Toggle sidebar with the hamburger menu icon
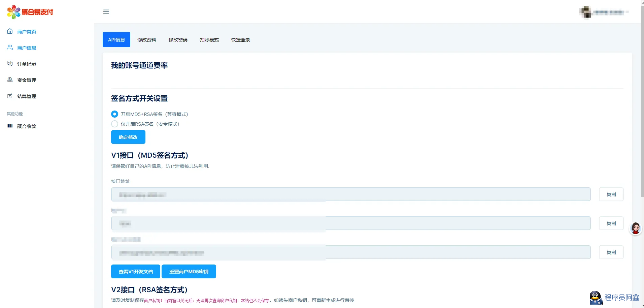This screenshot has width=644, height=308. 106,12
